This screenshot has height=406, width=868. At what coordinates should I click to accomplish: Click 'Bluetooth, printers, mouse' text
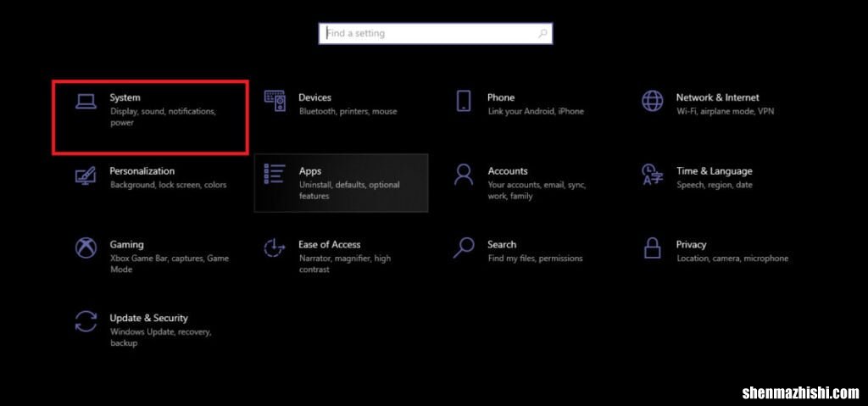348,111
